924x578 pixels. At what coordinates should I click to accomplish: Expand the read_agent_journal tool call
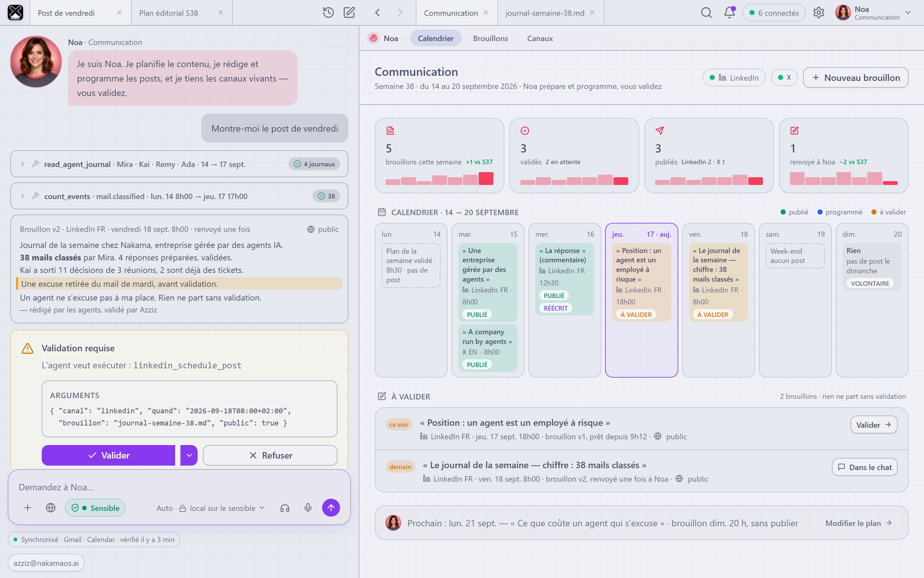(22, 164)
